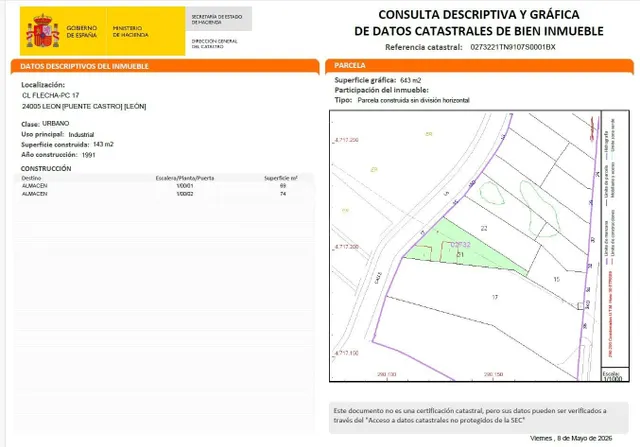Viewport: 640px width, 447px height.
Task: Click 'Parcela construida sin división horizontal'
Action: (x=413, y=100)
